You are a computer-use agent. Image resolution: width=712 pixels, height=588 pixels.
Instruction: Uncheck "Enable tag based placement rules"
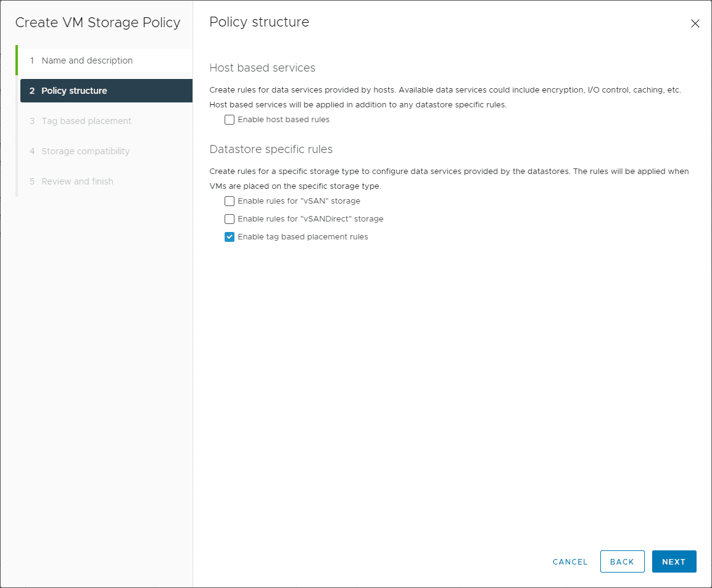pyautogui.click(x=230, y=236)
